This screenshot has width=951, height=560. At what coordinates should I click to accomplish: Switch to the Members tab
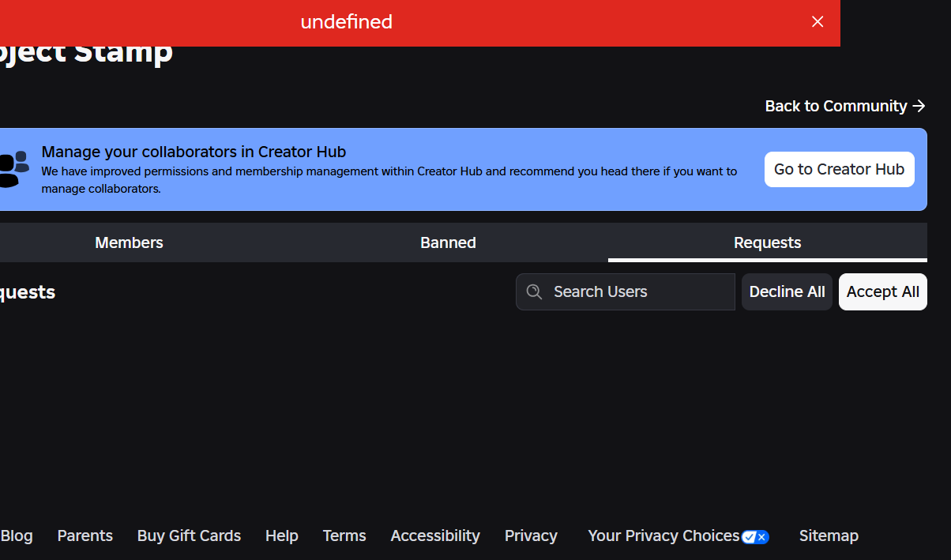[129, 242]
